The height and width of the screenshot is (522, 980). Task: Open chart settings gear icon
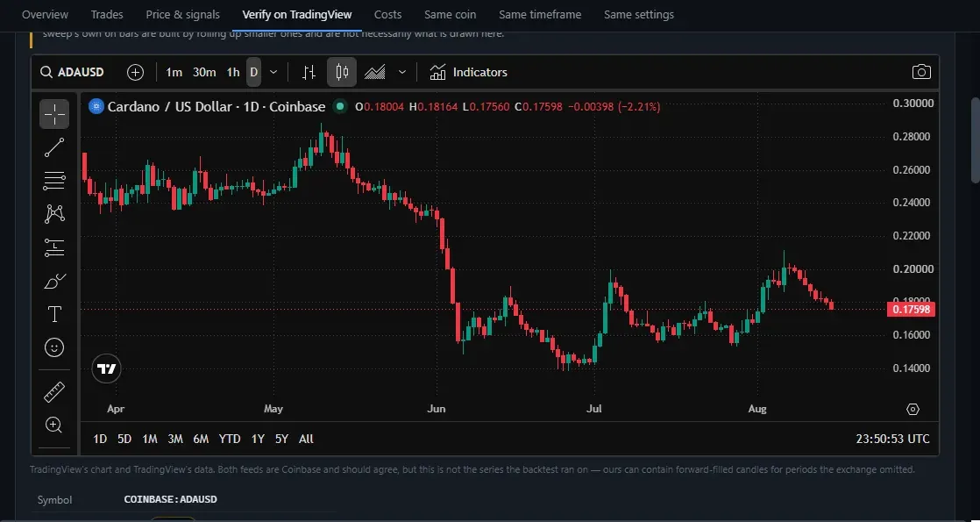click(x=913, y=410)
